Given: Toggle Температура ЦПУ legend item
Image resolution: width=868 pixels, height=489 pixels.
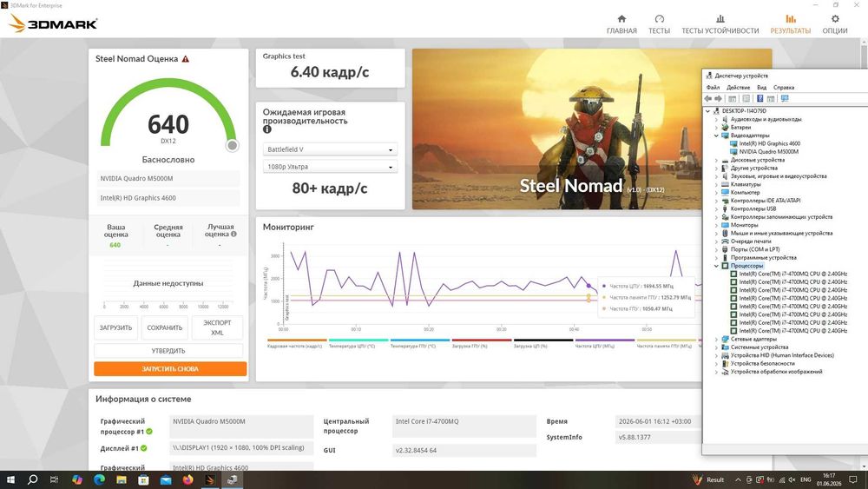Looking at the screenshot, I should tap(358, 343).
